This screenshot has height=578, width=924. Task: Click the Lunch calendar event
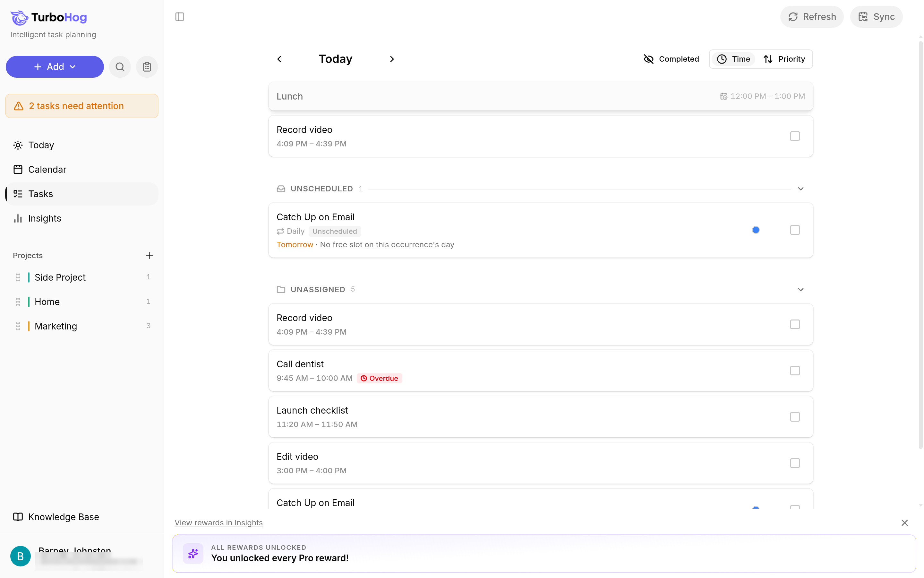click(x=541, y=96)
